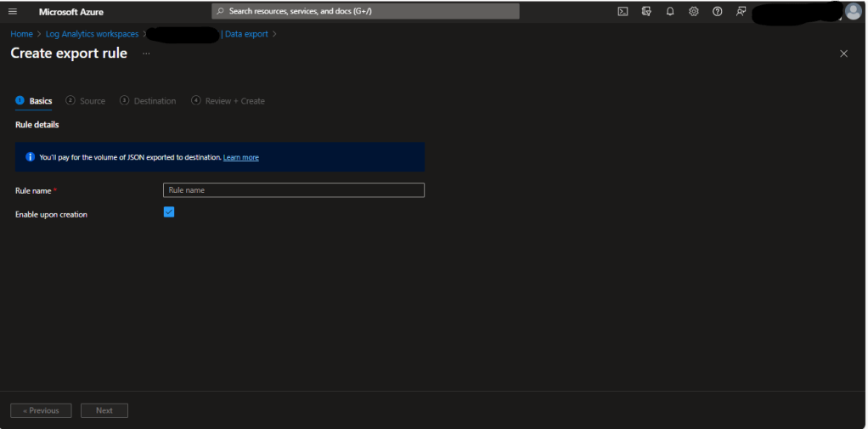The height and width of the screenshot is (429, 868).
Task: Uncheck Enable upon creation checkbox
Action: (169, 212)
